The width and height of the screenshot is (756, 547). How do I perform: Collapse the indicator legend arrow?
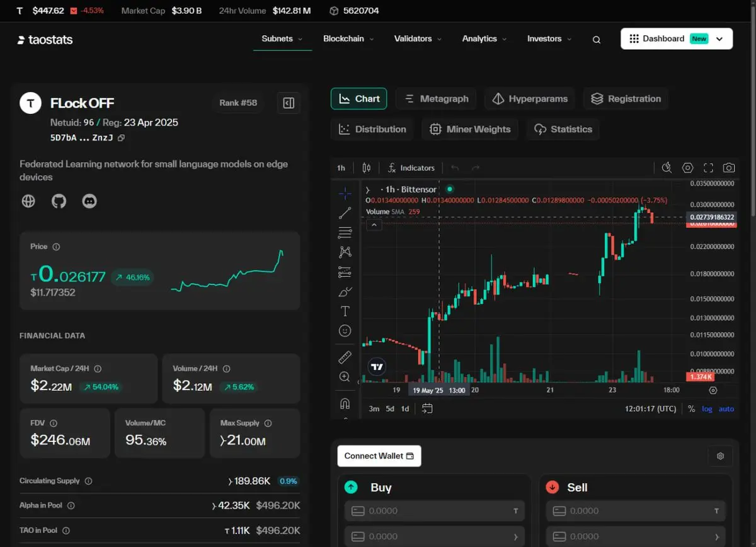(x=374, y=225)
